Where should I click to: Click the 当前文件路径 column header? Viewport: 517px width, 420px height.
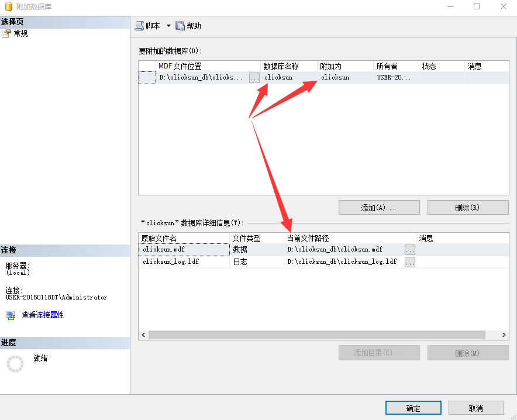click(350, 238)
